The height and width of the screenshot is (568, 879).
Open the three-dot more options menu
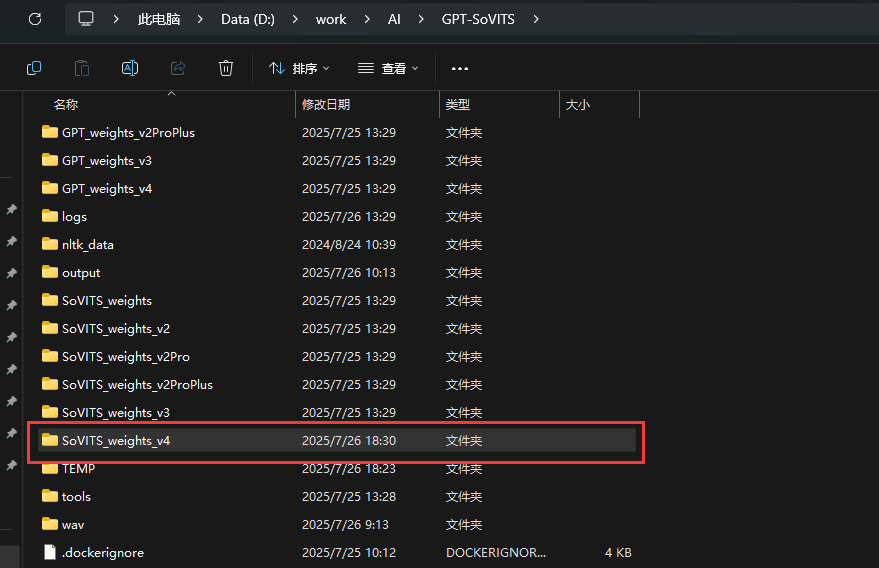[460, 68]
